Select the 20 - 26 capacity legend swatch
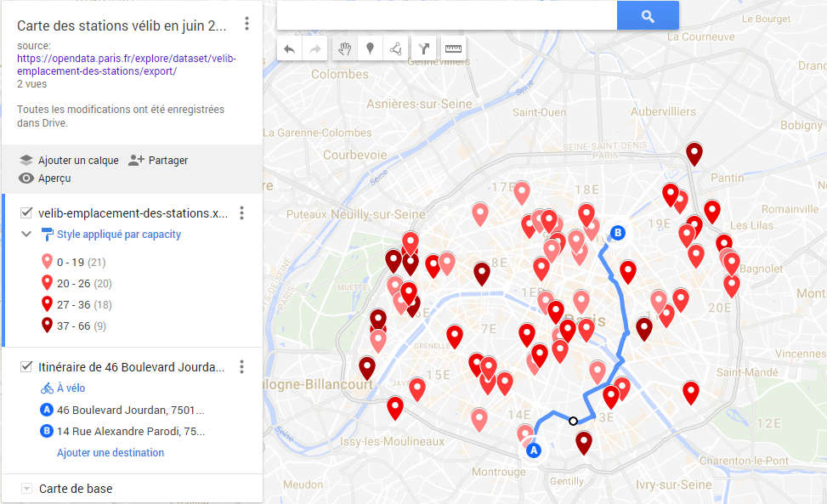 (47, 283)
